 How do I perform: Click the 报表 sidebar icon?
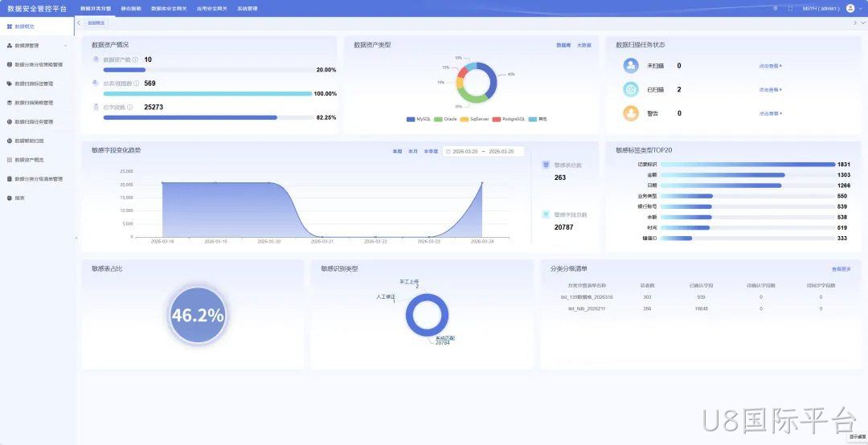point(10,198)
